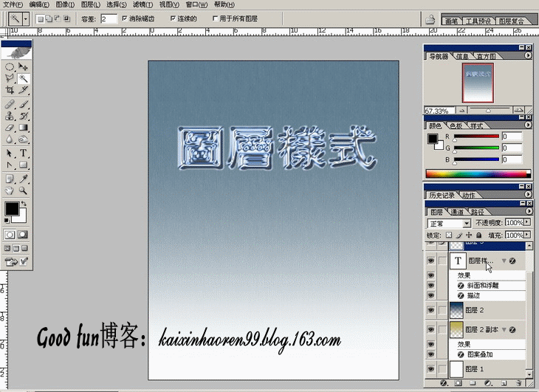Select the Brush tool
This screenshot has height=392, width=539.
click(23, 104)
